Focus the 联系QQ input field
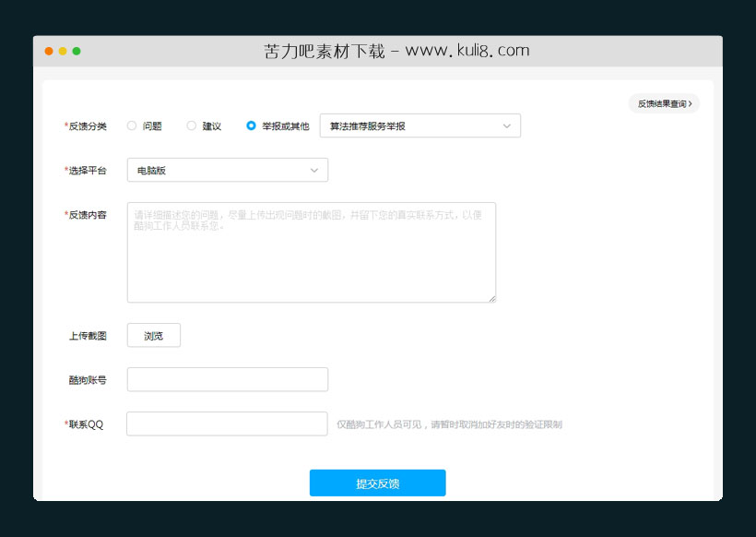The height and width of the screenshot is (537, 756). (227, 424)
